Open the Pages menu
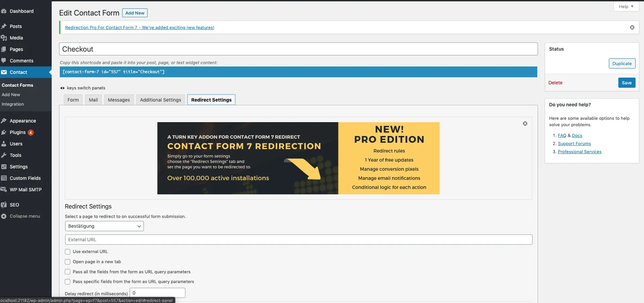 click(16, 49)
